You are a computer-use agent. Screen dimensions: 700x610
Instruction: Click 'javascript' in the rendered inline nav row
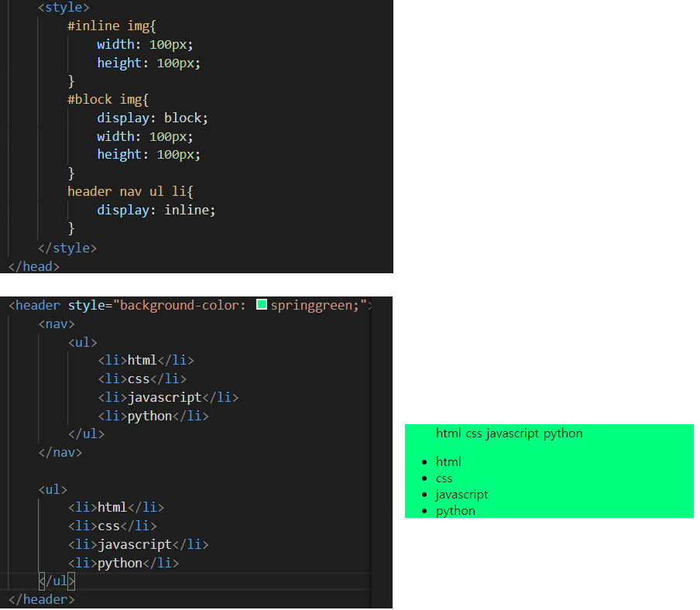513,434
